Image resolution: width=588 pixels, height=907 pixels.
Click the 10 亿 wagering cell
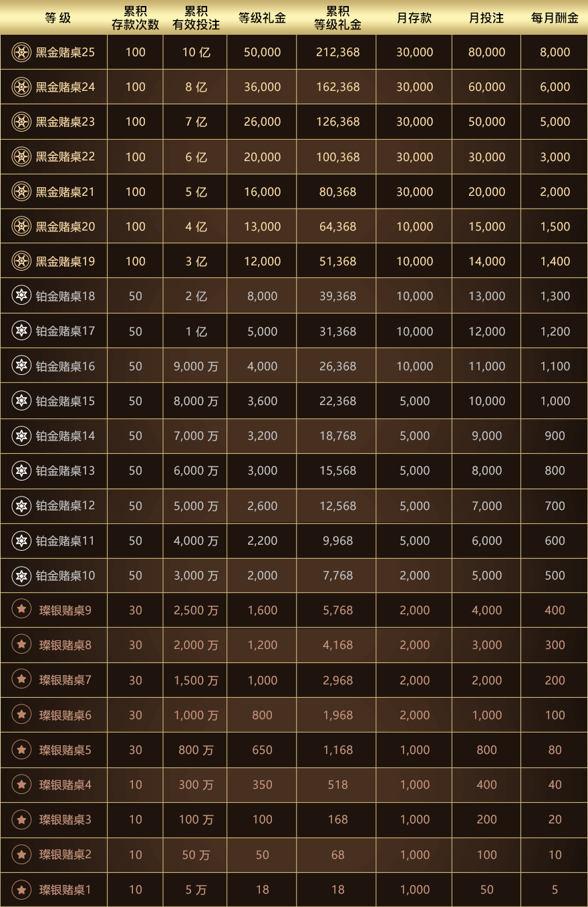196,52
